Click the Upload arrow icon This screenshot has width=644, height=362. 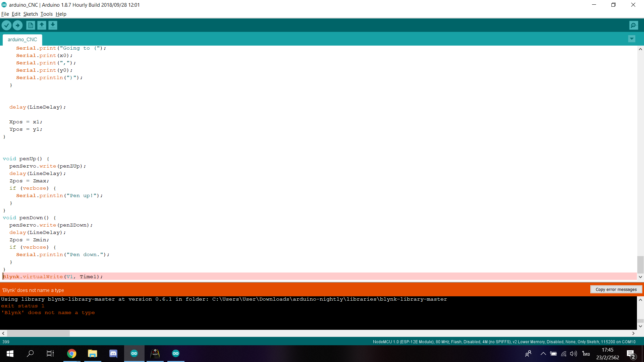coord(17,25)
